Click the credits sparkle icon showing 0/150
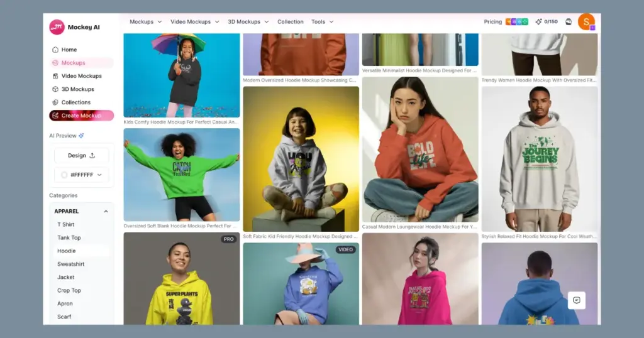 click(x=538, y=22)
